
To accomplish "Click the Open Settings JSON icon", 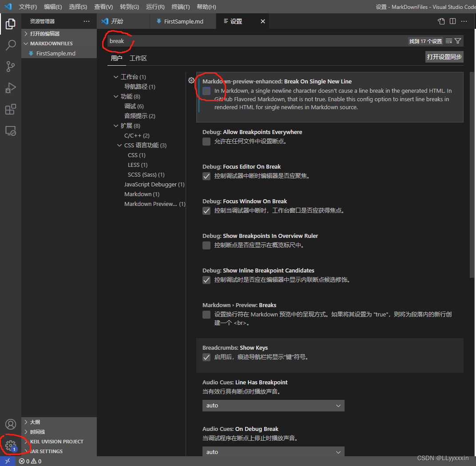I will [x=441, y=21].
